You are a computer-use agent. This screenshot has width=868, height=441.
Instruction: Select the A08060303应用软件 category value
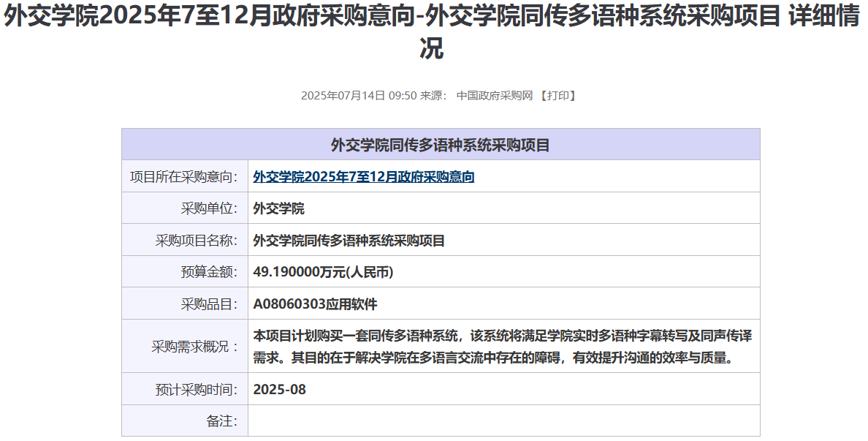pos(315,304)
